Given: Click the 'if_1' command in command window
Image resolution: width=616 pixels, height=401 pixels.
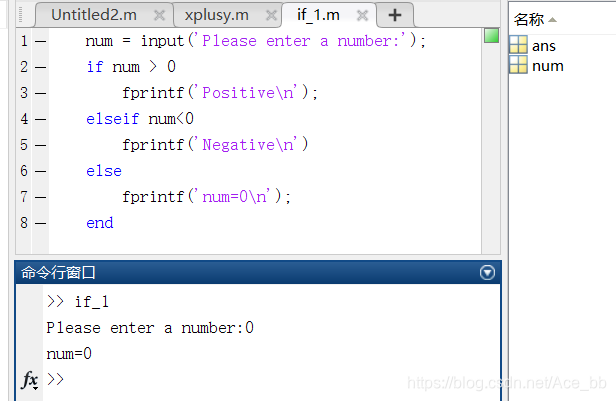Looking at the screenshot, I should click(x=92, y=302).
